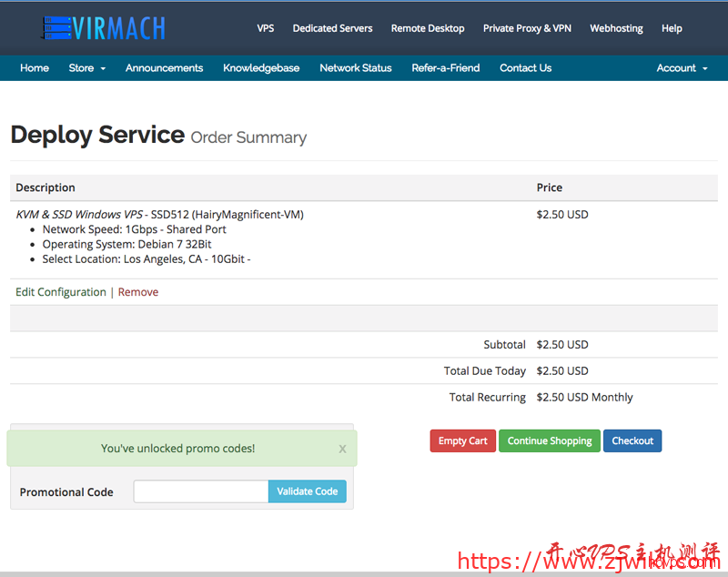Open Webhosting header link
Image resolution: width=728 pixels, height=577 pixels.
(x=616, y=28)
